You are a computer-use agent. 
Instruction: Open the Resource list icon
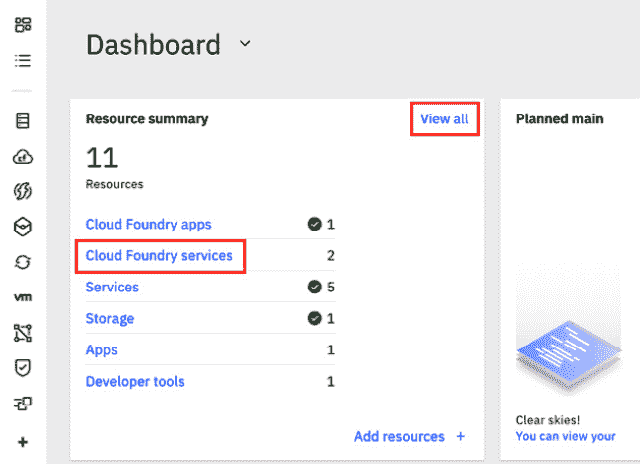[x=23, y=60]
